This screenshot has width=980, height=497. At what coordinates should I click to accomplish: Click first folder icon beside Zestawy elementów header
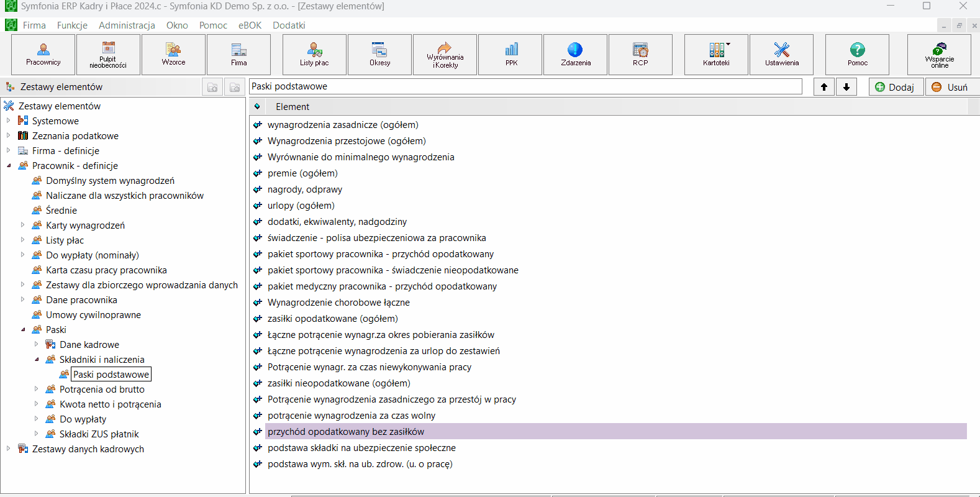[x=212, y=88]
